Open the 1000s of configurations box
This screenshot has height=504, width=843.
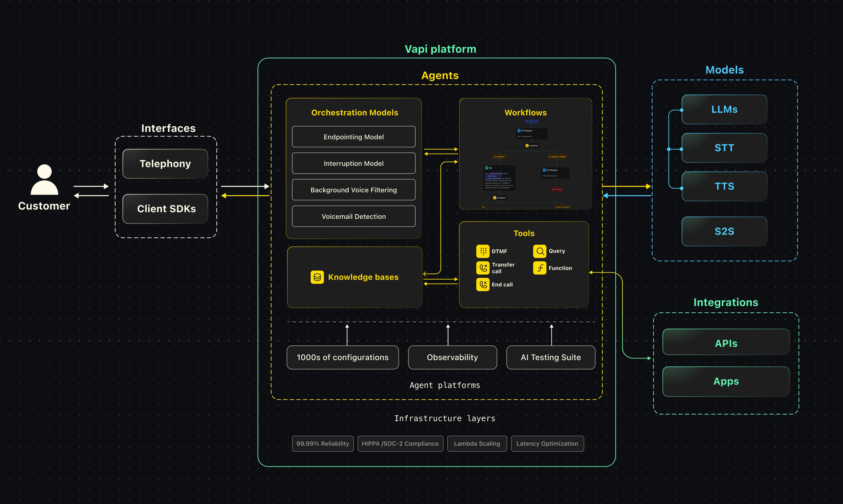pos(343,357)
